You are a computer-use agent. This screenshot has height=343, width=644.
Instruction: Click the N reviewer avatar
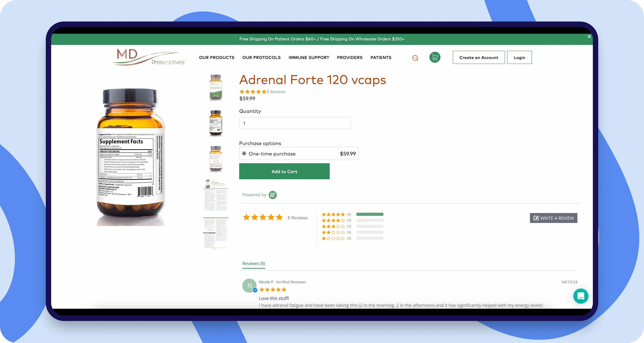pos(249,285)
